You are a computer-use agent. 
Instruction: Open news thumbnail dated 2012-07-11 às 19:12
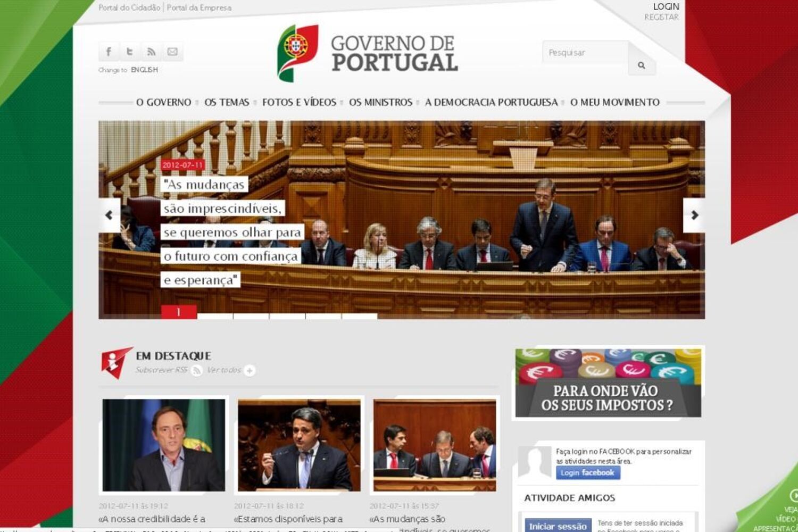[x=164, y=445]
